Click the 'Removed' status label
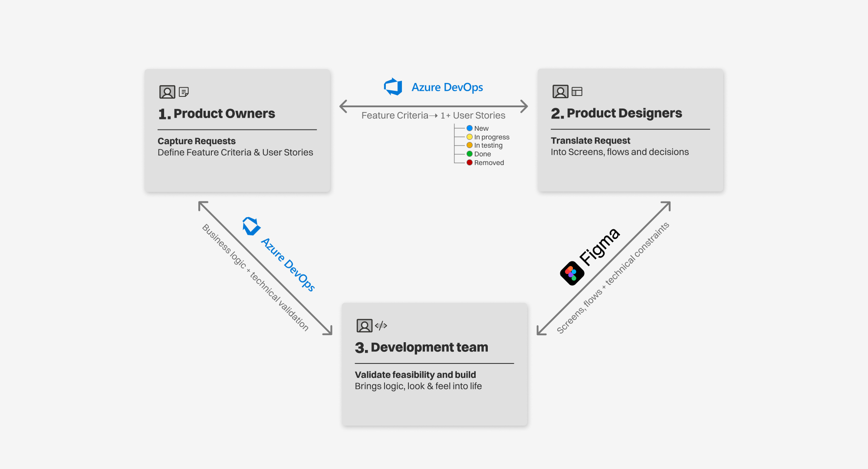Screen dimensions: 868x469 tap(489, 163)
